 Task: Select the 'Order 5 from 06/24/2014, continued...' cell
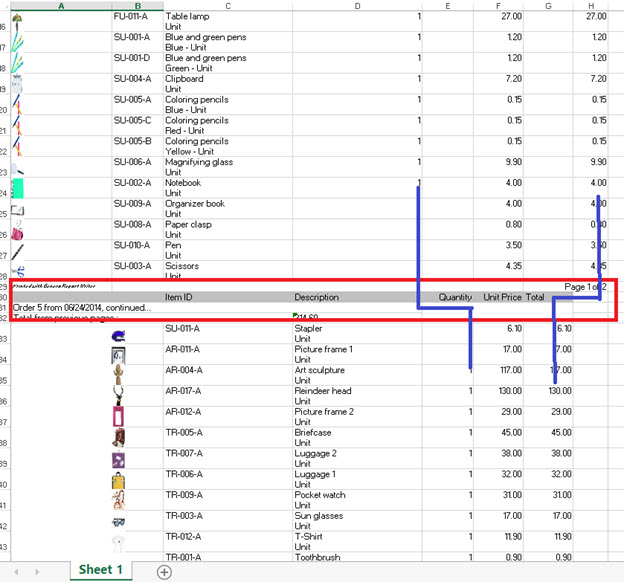(82, 307)
